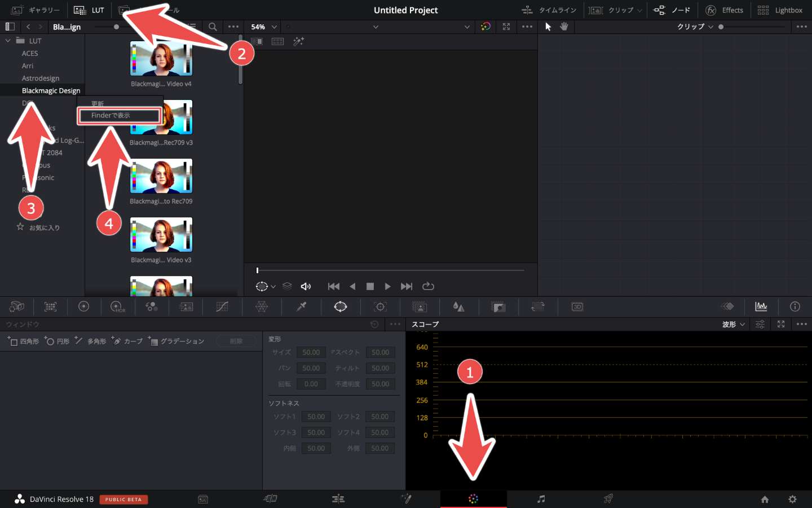The height and width of the screenshot is (508, 812).
Task: Open the HDR color wheels palette
Action: point(118,306)
